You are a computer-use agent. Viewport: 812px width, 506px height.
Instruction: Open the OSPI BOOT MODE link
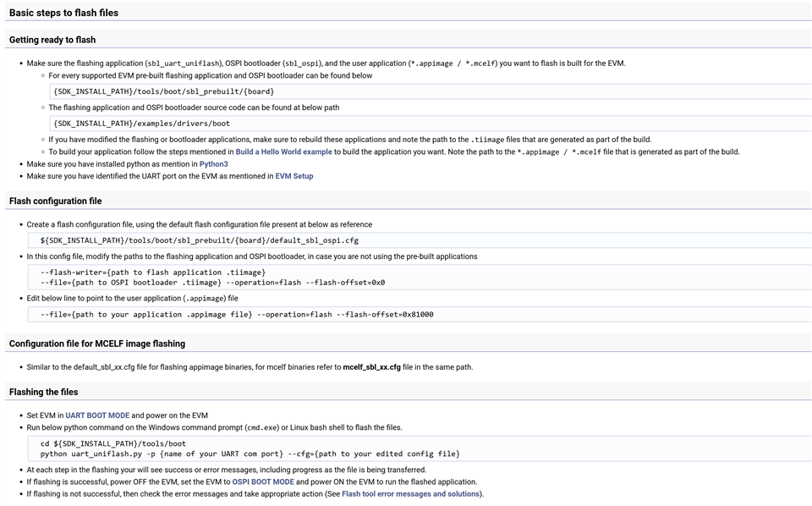click(263, 481)
